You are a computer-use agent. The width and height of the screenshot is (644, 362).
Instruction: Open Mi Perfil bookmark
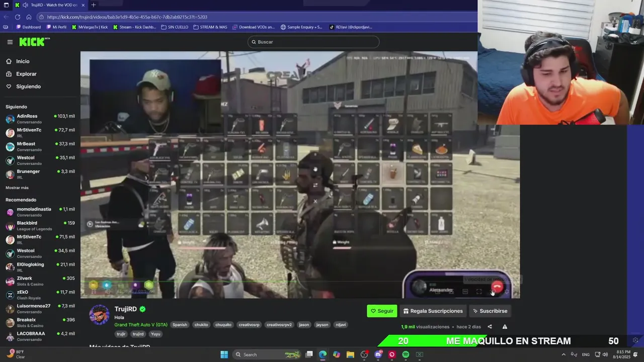point(56,27)
